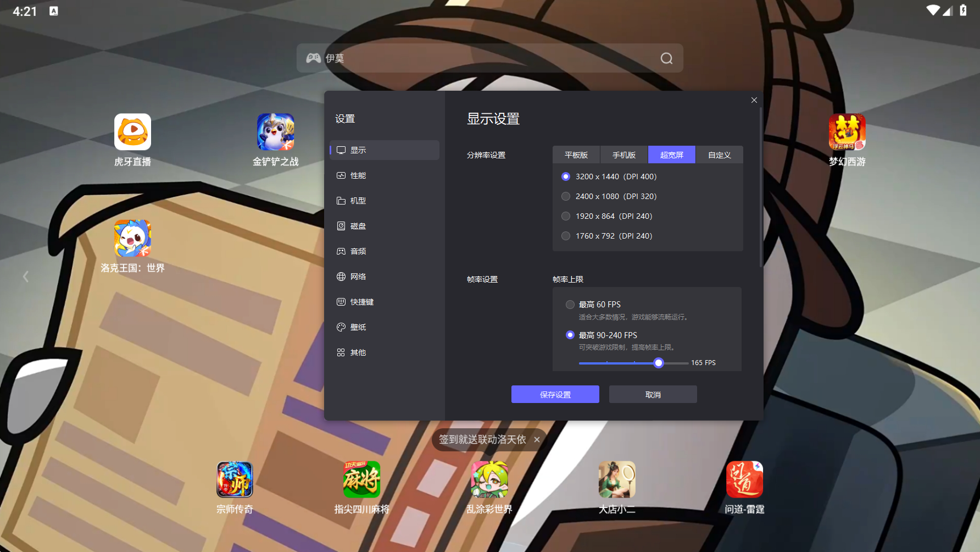Viewport: 980px width, 552px height.
Task: Click the 帧率上限 label
Action: tap(568, 279)
